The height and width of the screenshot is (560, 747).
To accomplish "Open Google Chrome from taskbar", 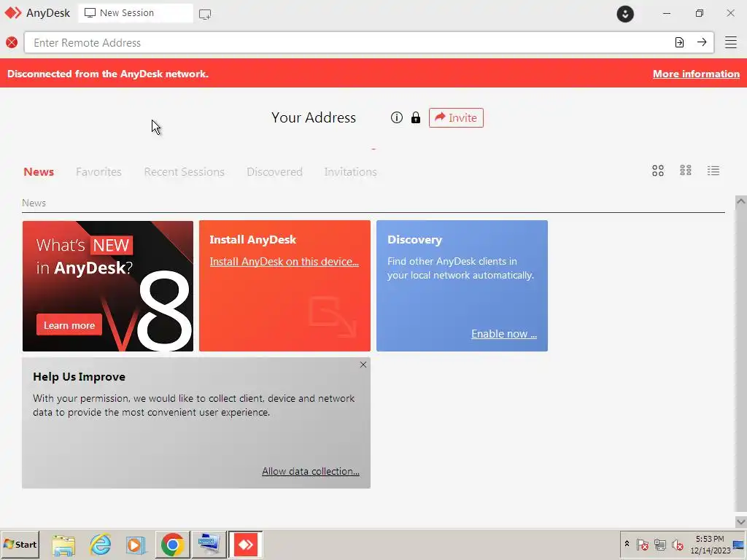I will [x=172, y=544].
